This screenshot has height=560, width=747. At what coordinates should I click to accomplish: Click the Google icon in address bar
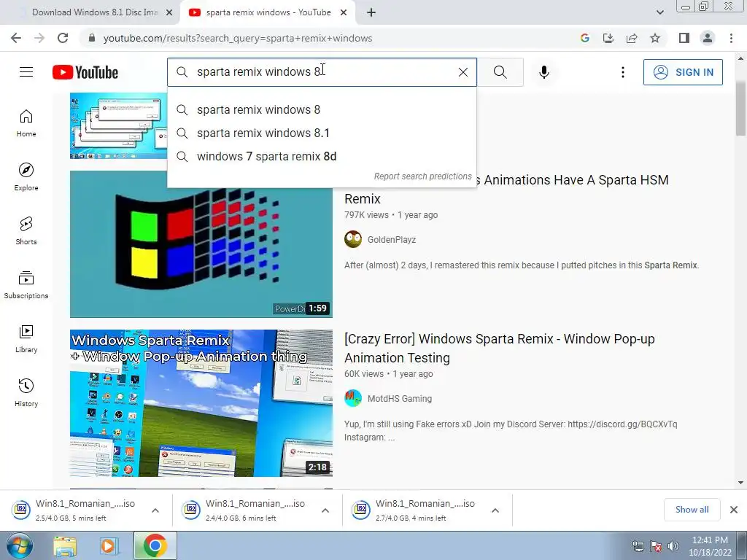click(585, 38)
